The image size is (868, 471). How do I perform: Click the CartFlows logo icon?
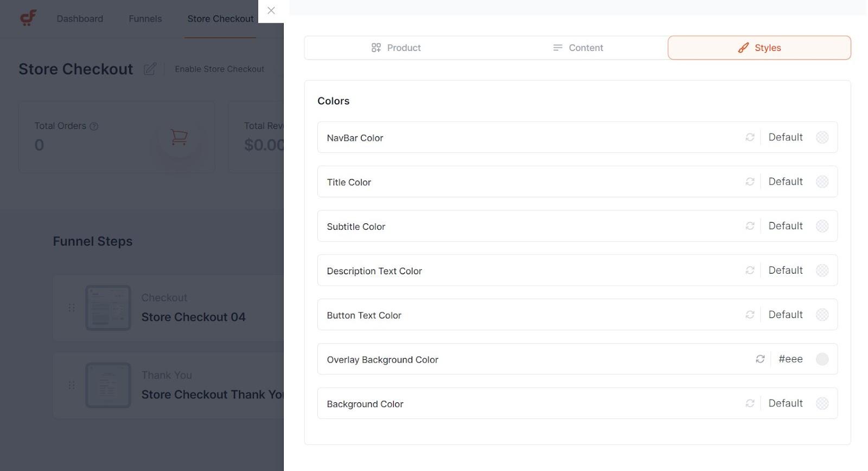[x=28, y=18]
